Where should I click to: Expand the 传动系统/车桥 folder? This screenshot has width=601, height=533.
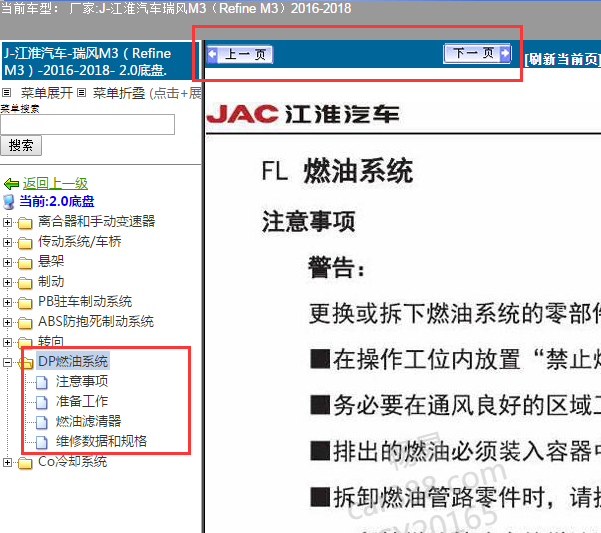tap(7, 242)
